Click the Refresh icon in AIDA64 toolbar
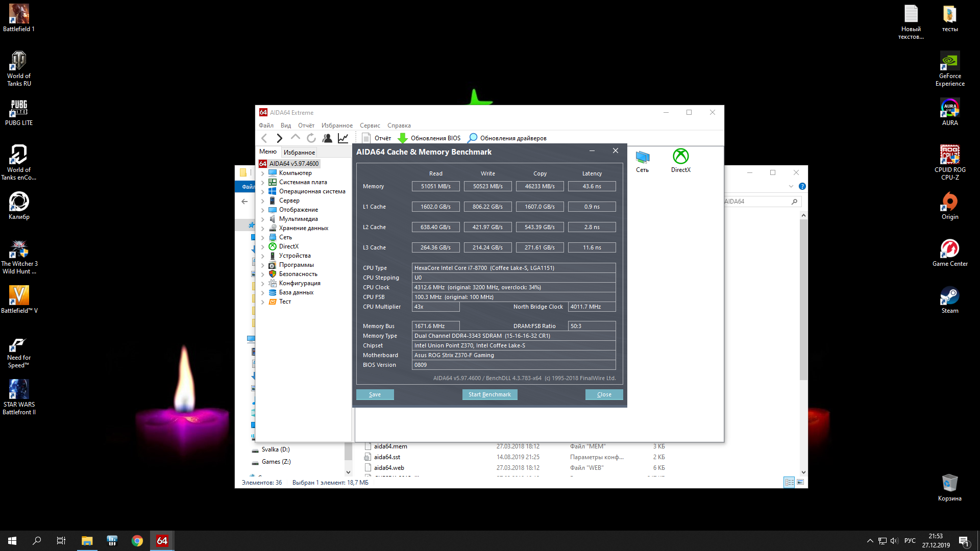 point(311,138)
